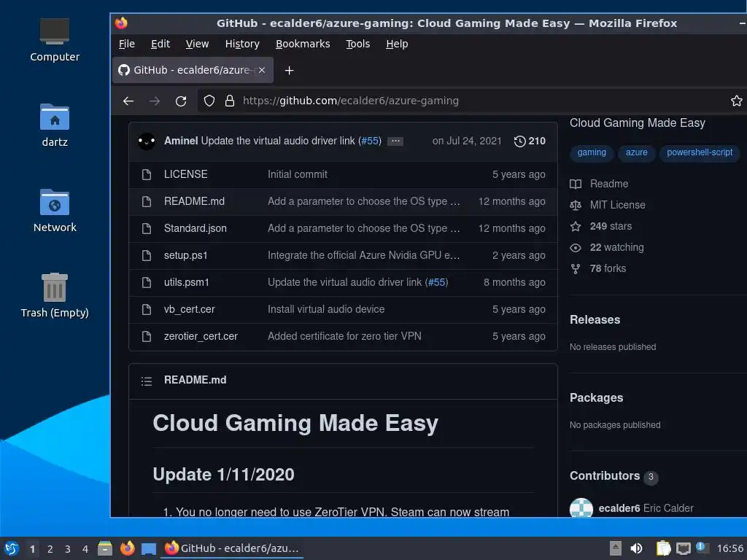Open #55 link in utils.psm1 row

click(x=437, y=282)
